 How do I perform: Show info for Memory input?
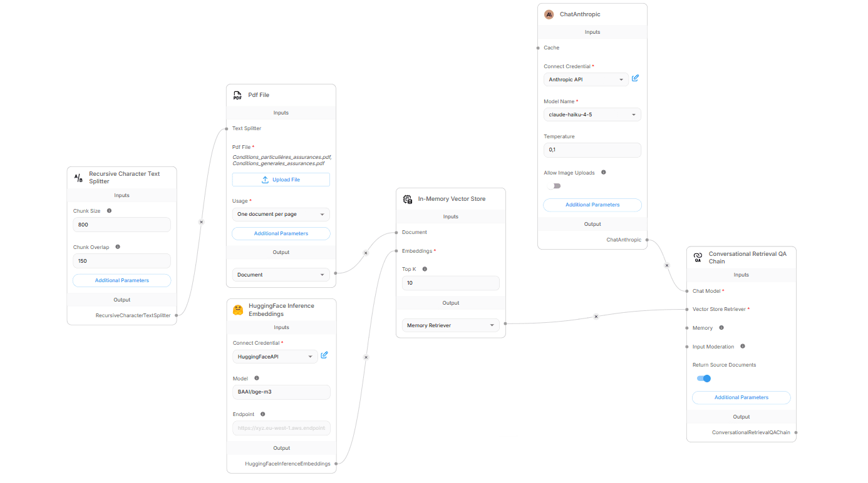(x=721, y=327)
